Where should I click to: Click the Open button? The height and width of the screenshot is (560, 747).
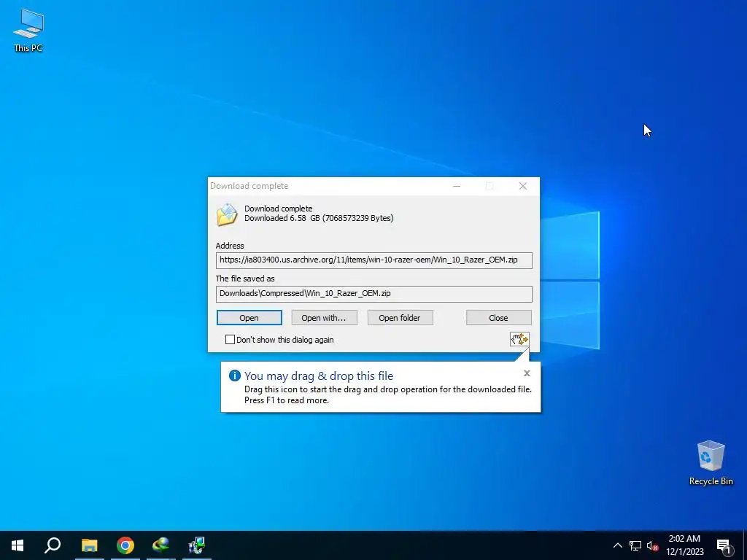(x=249, y=318)
